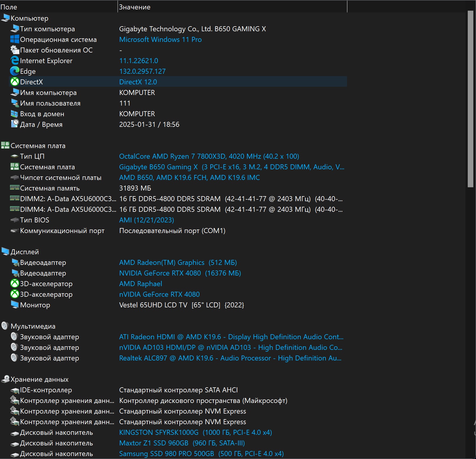Open the nVIDIA GeForce RTX 4080 accelerator link
This screenshot has height=459, width=476.
click(159, 294)
